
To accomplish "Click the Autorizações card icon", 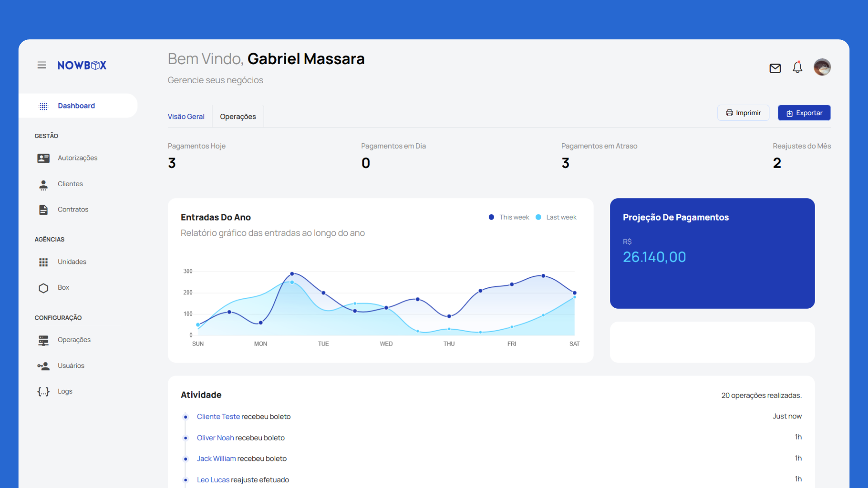I will [43, 158].
